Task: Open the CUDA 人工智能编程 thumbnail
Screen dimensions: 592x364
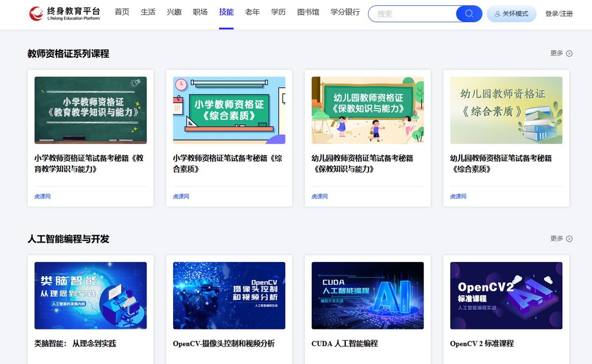Action: point(368,296)
